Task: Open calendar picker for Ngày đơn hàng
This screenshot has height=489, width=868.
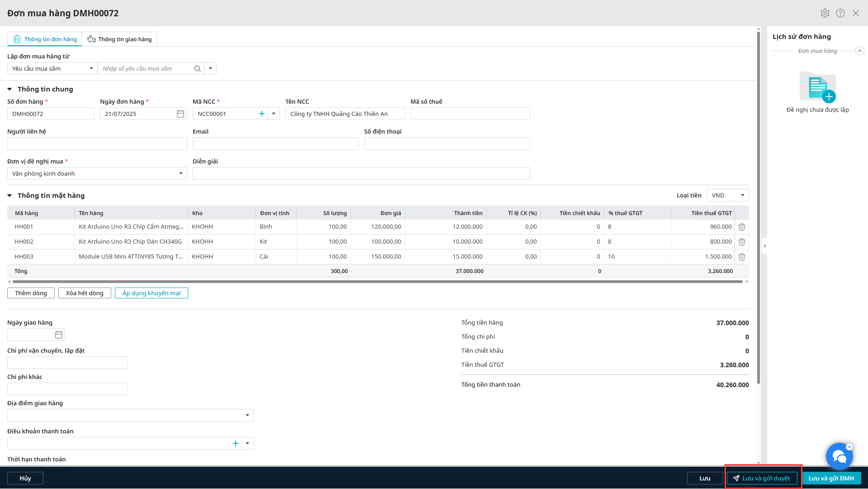Action: 180,114
